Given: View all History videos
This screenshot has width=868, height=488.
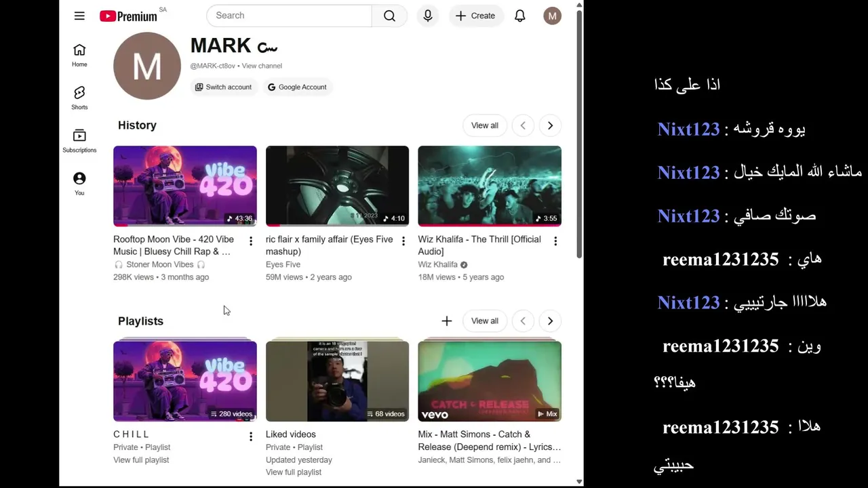Looking at the screenshot, I should coord(485,125).
